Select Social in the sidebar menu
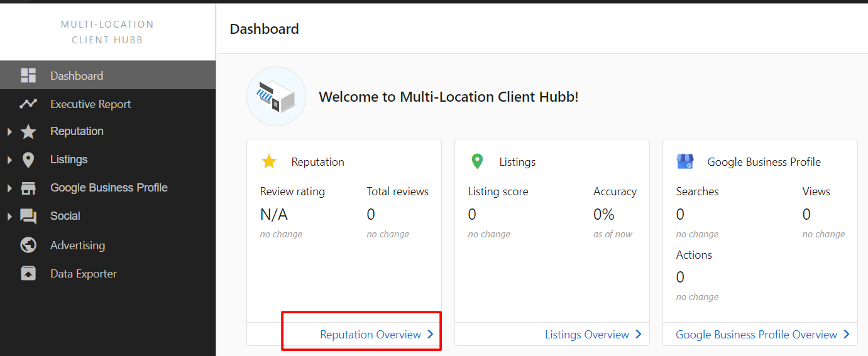Screen dimensions: 868x356 coord(107,216)
